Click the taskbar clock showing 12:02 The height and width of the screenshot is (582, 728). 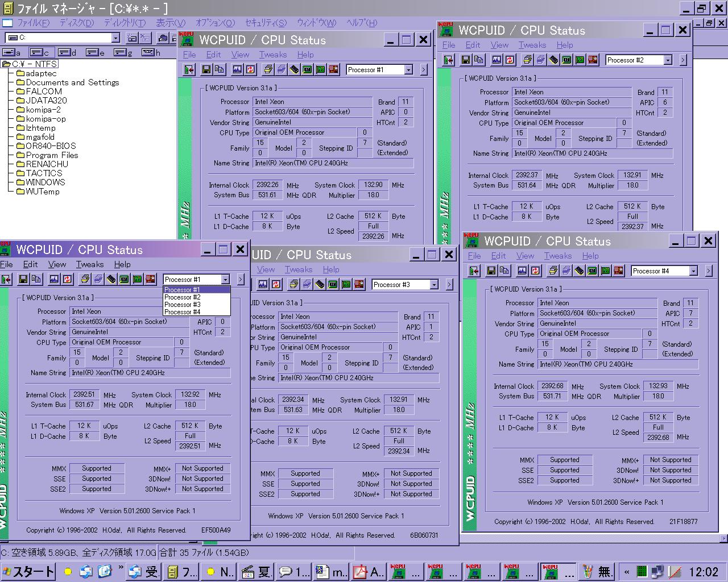704,572
